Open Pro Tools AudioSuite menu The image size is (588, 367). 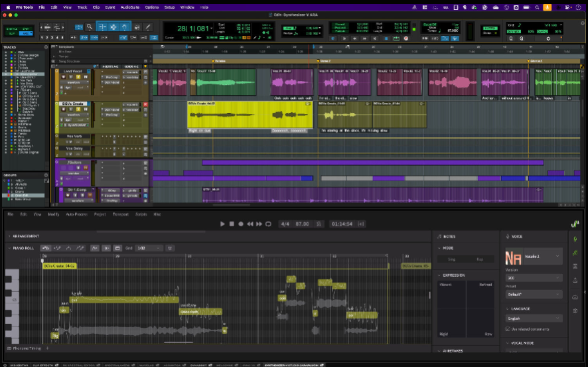pos(129,7)
